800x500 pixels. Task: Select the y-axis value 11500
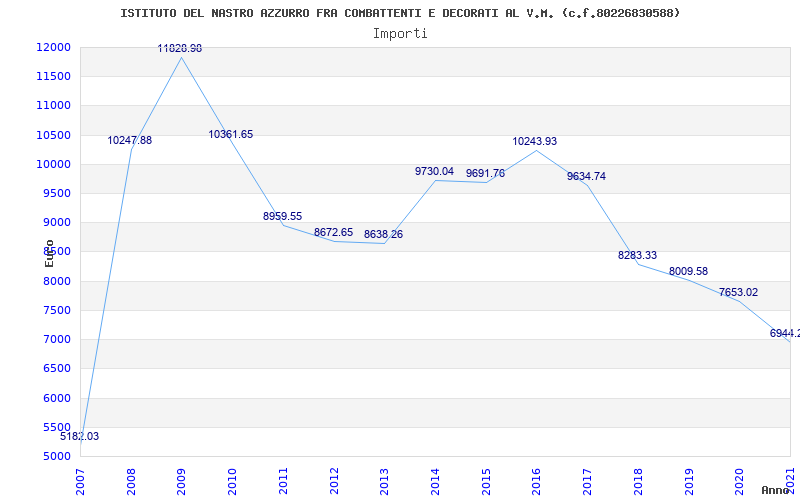tap(53, 77)
